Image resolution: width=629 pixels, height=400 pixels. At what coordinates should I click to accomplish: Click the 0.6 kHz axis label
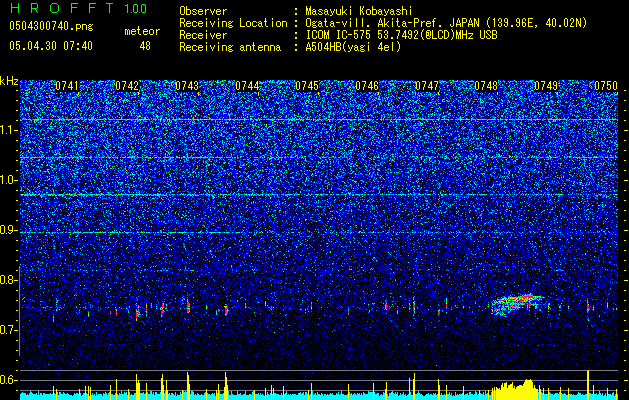[x=8, y=380]
